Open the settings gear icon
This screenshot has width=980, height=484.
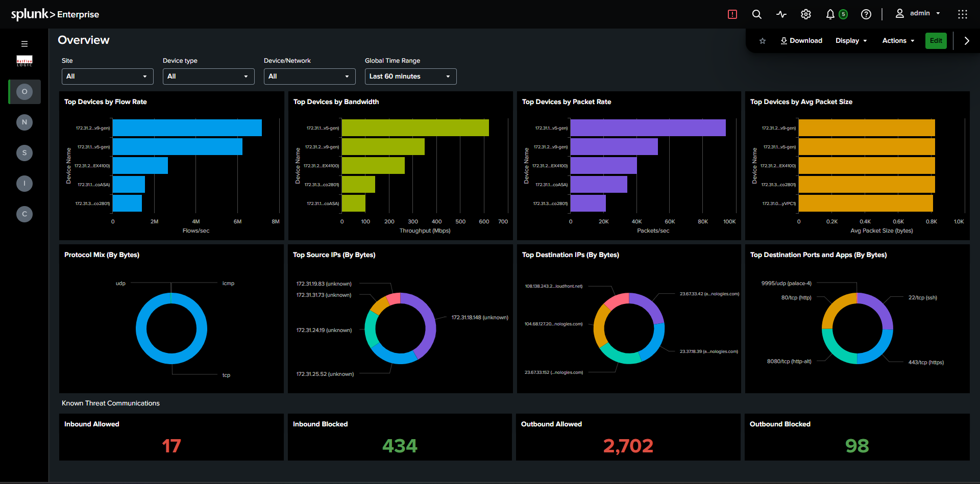[806, 14]
